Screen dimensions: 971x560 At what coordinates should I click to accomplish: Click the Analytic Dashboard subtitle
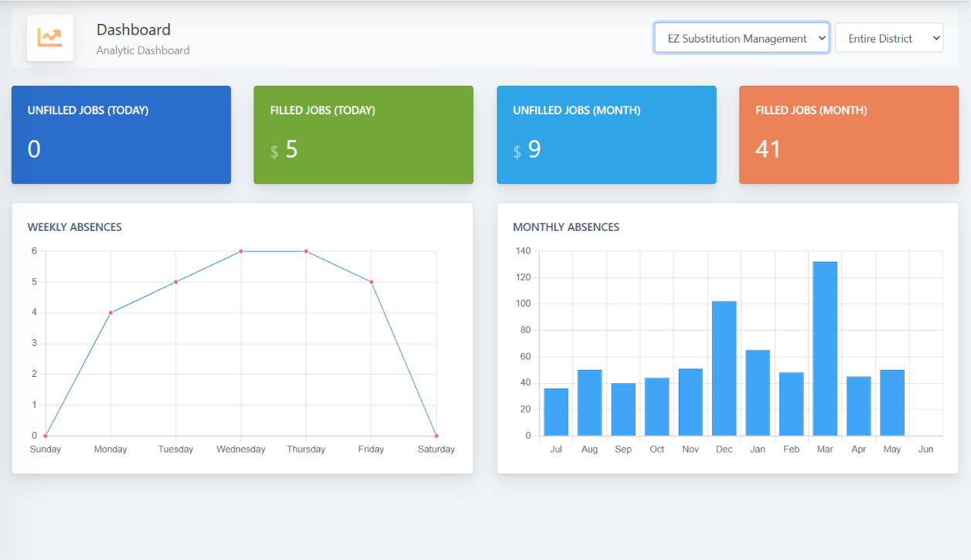142,50
